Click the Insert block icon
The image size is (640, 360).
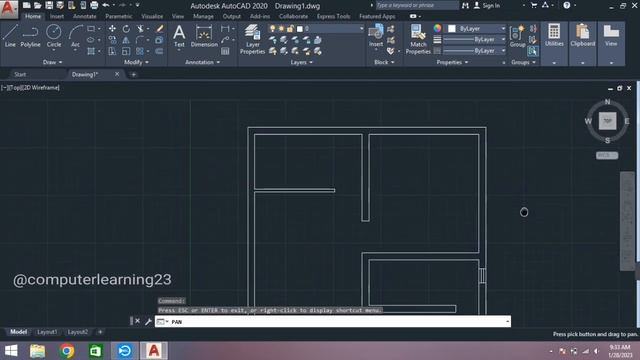pyautogui.click(x=376, y=36)
